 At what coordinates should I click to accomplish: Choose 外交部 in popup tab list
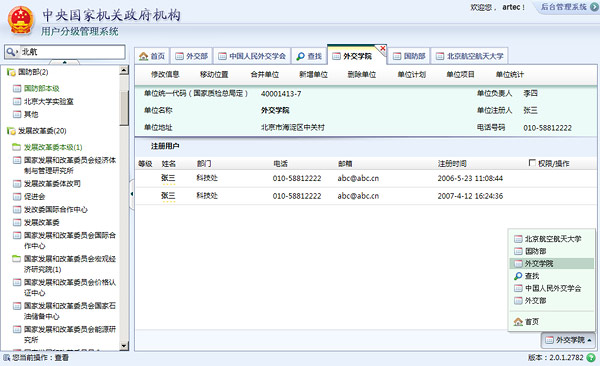(552, 301)
